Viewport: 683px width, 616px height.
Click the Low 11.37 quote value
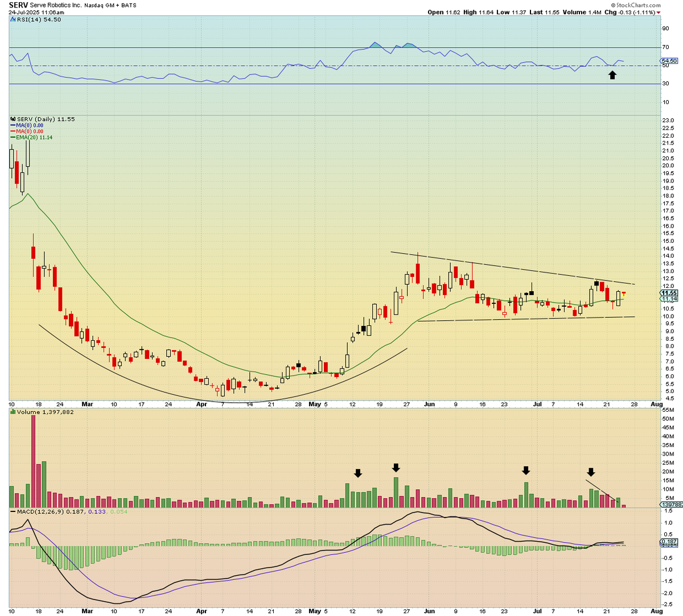point(510,12)
